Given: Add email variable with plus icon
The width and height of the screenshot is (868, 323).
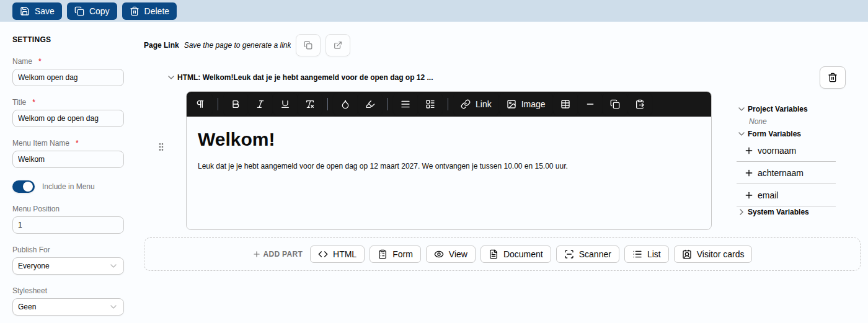Looking at the screenshot, I should 749,195.
